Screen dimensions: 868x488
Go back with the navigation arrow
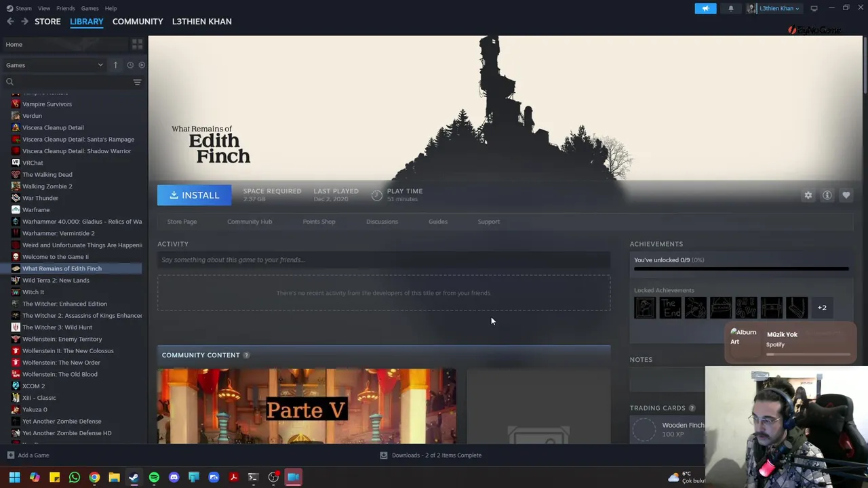[10, 22]
